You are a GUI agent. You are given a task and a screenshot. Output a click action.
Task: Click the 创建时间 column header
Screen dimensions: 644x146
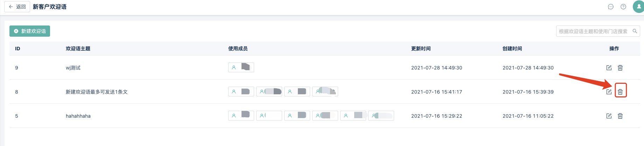point(512,49)
